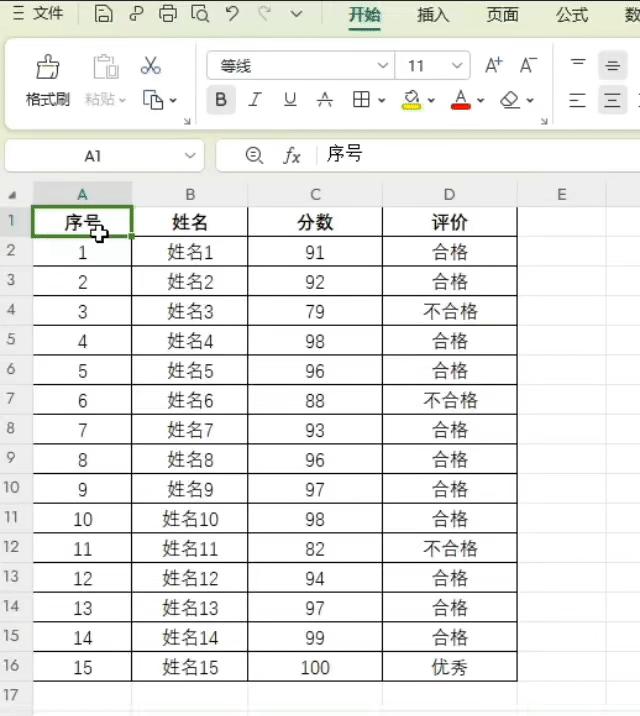Image resolution: width=640 pixels, height=716 pixels.
Task: Expand quick access toolbar chevron
Action: coord(297,14)
